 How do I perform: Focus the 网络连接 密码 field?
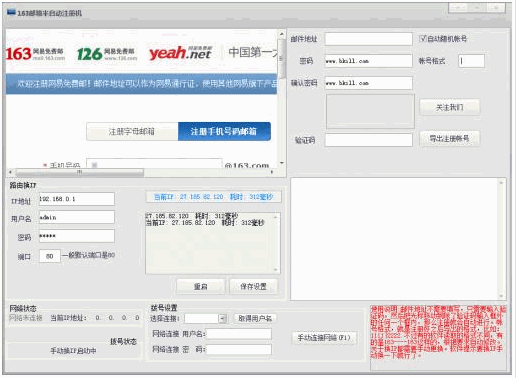tap(239, 349)
